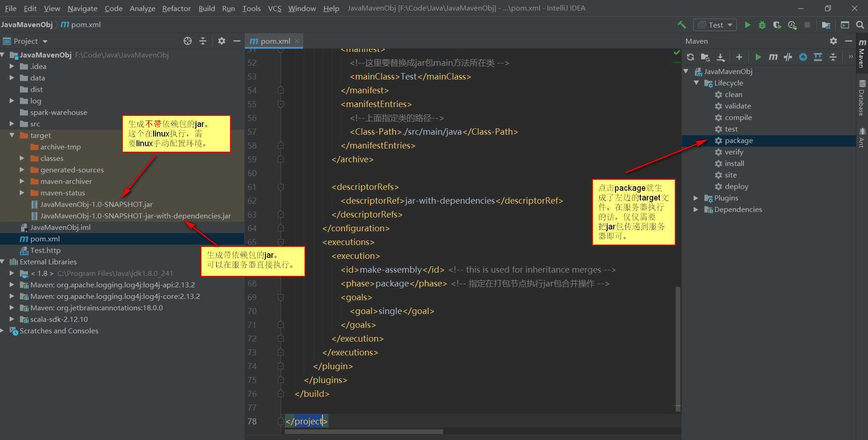Collapse all in the Project panel

point(203,41)
